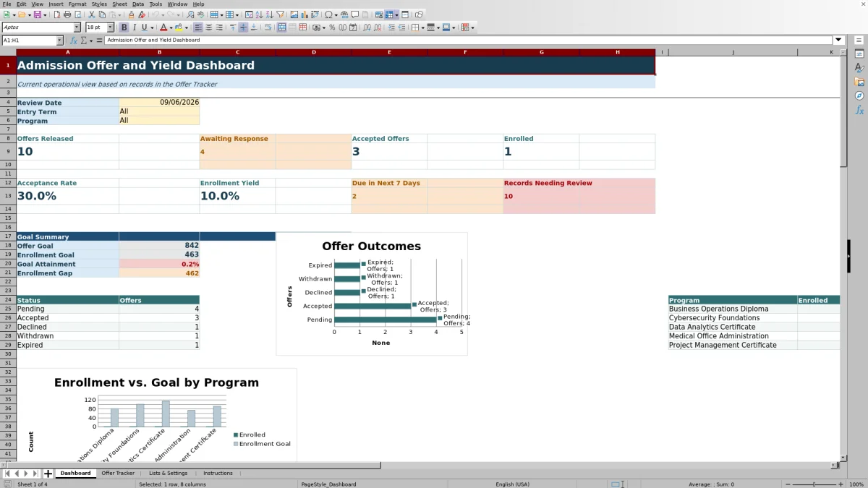Select row header 13
This screenshot has width=868, height=488.
click(8, 196)
